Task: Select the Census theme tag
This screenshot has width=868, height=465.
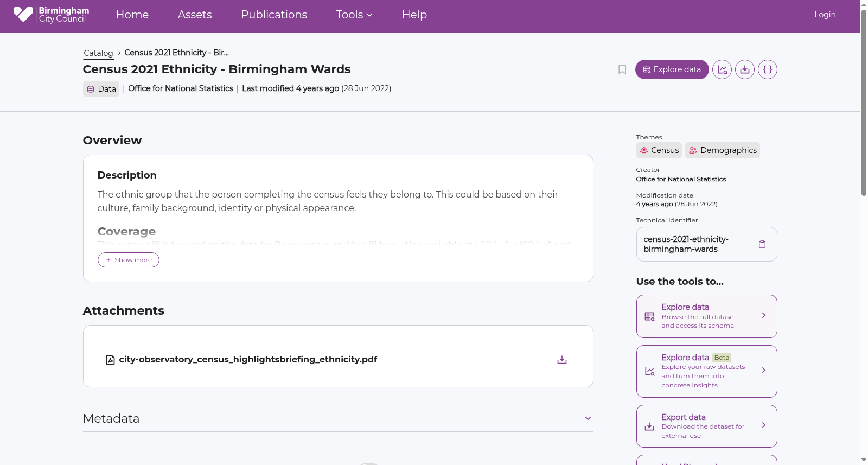Action: (659, 150)
